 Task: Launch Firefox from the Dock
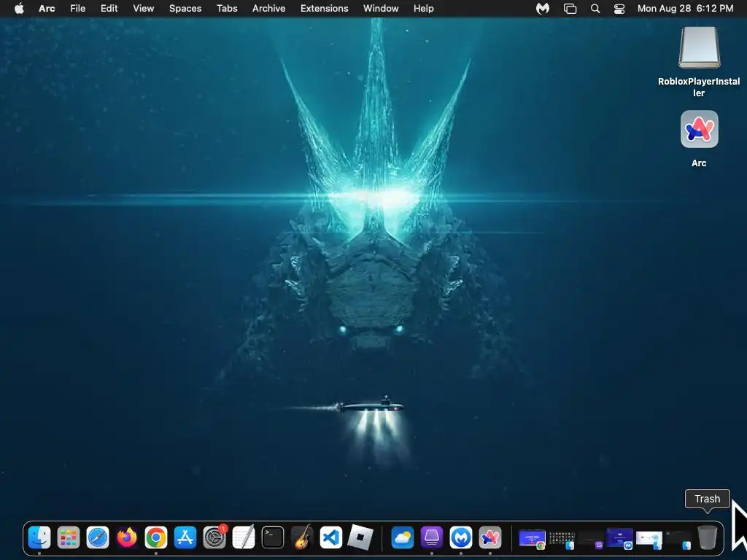pos(127,537)
